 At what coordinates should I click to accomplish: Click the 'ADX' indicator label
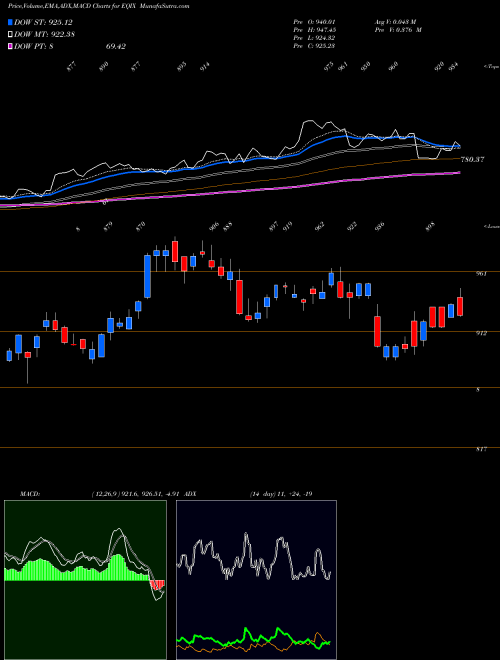tap(190, 494)
